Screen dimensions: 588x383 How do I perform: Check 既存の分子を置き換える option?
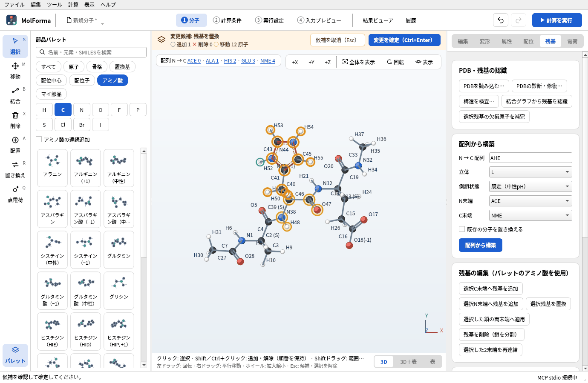pos(462,229)
